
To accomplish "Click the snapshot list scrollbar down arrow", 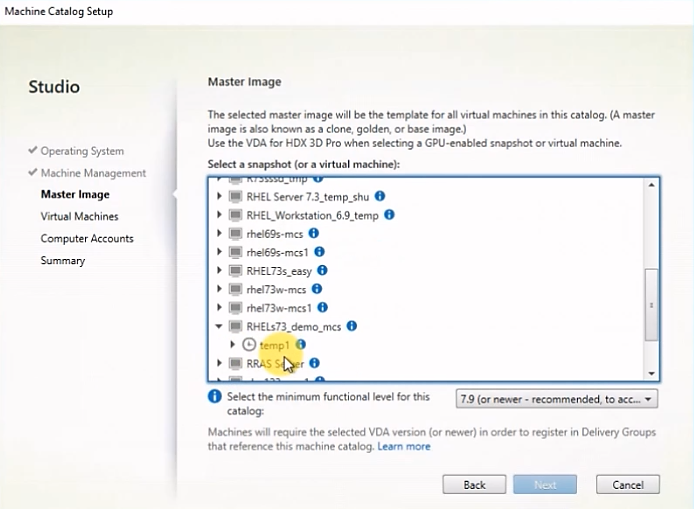I will click(652, 373).
